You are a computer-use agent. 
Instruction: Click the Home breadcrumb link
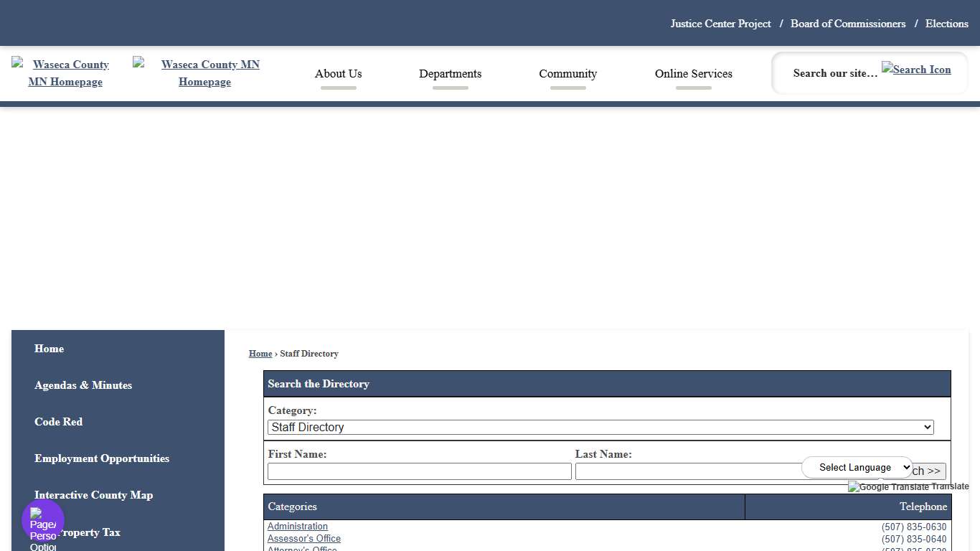coord(260,353)
